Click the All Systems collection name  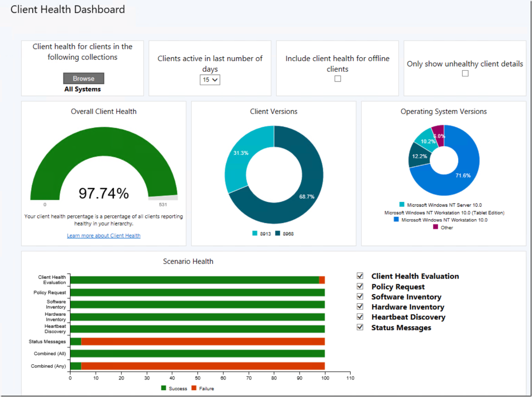pyautogui.click(x=83, y=89)
